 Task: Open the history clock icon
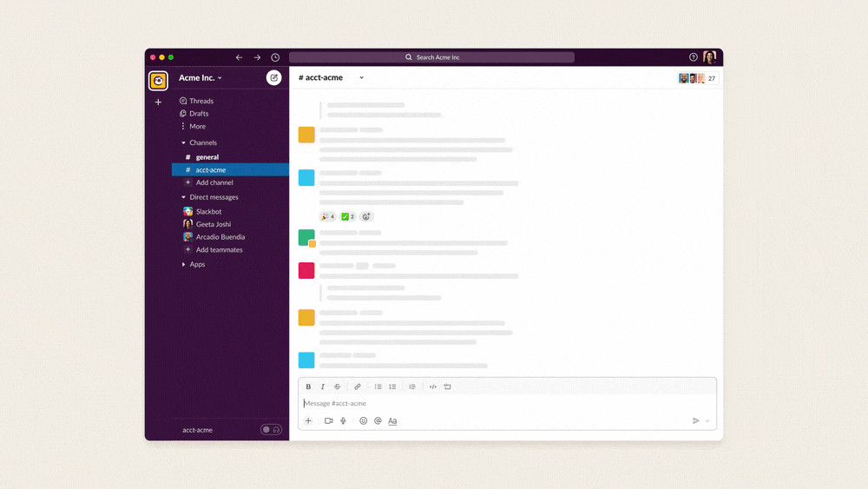pos(275,57)
